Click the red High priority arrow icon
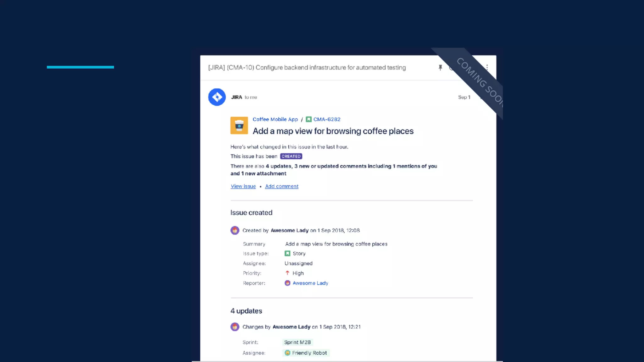Image resolution: width=644 pixels, height=362 pixels. (287, 273)
